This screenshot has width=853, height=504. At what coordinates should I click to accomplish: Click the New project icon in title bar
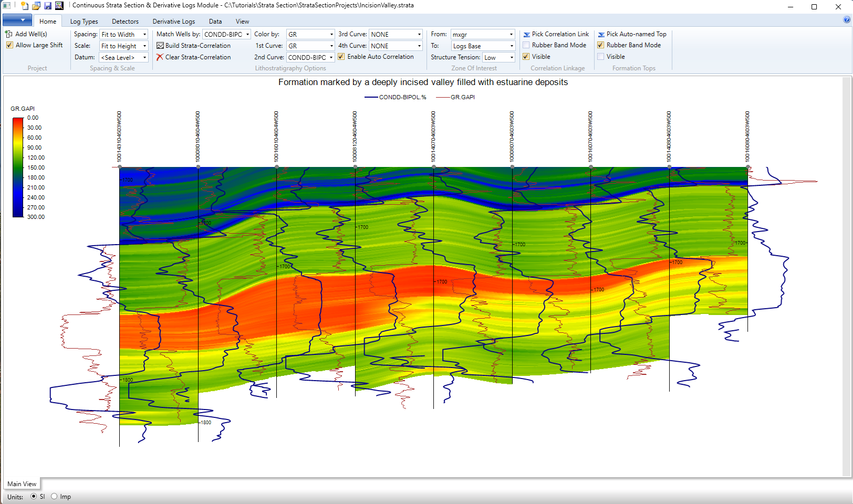25,6
